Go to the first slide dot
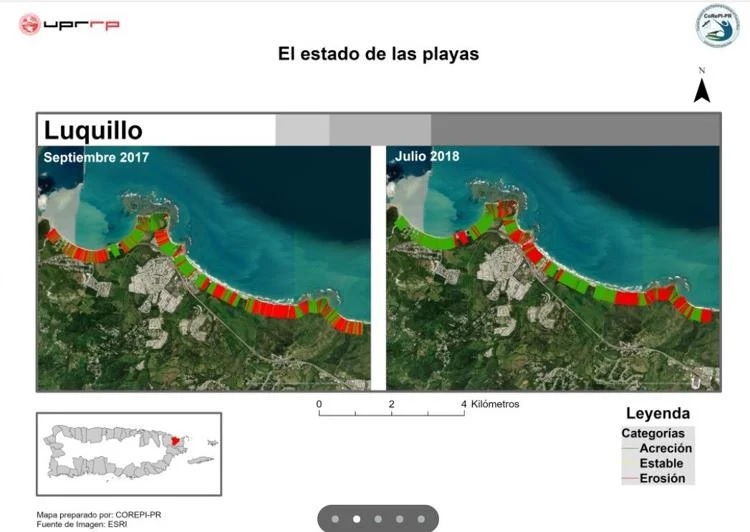This screenshot has height=532, width=750. (334, 519)
